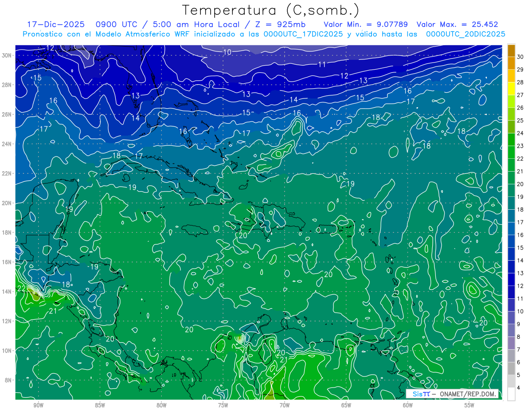Click blue color bar segment between 15 and 16
The width and height of the screenshot is (532, 411).
click(511, 242)
